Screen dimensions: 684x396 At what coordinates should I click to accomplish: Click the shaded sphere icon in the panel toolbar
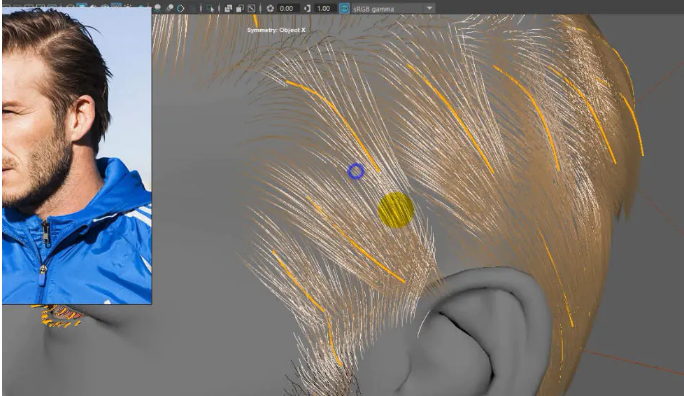click(157, 8)
